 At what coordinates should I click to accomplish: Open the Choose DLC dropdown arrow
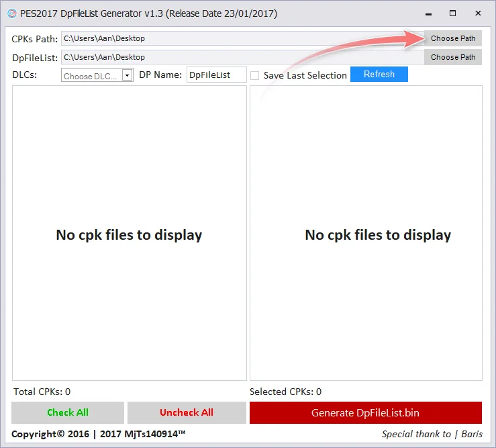point(127,75)
